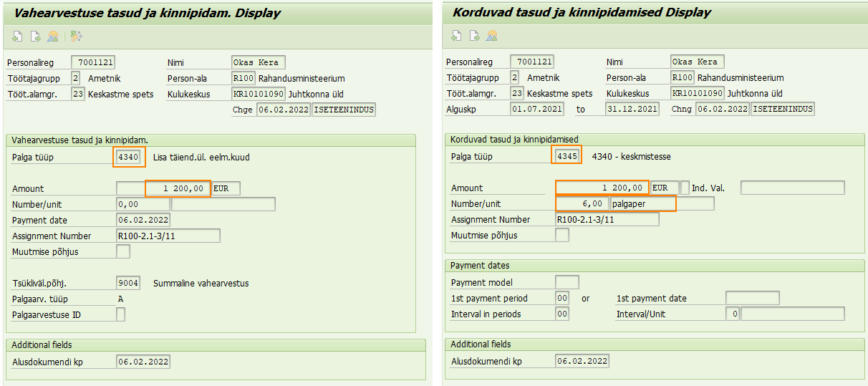Select the Payment model field

coord(567,282)
